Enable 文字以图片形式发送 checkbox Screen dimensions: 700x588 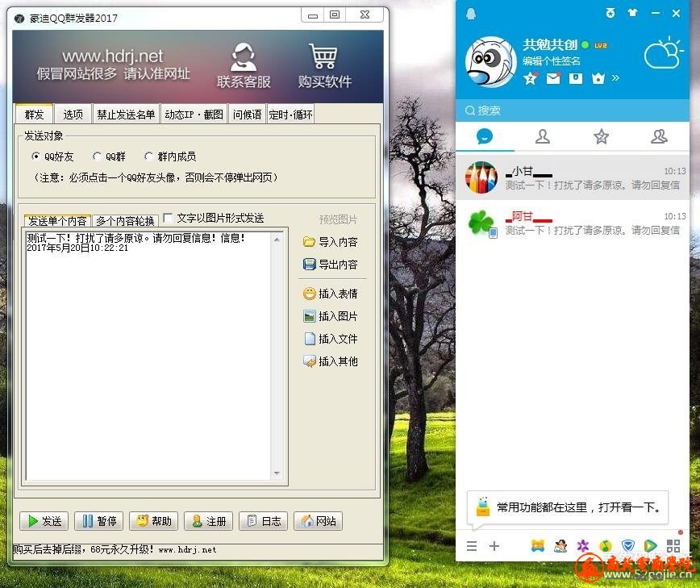point(168,218)
